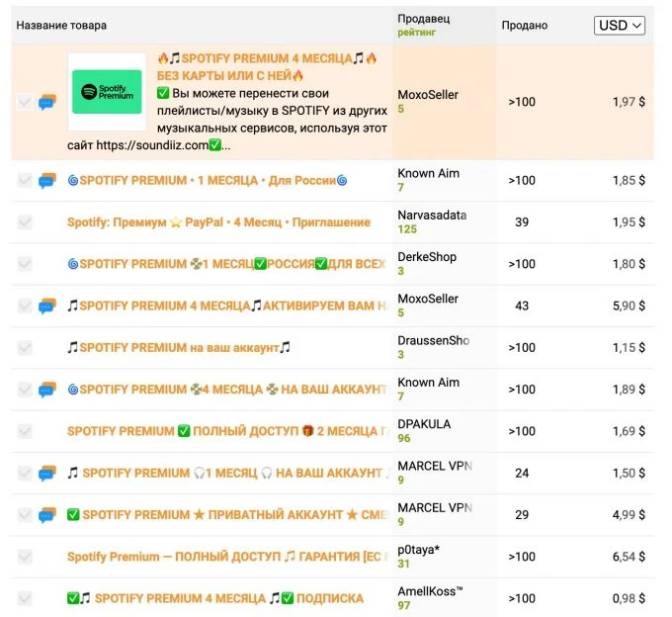Toggle the checkbox on the Narvasadata row
This screenshot has height=617, width=672.
point(25,222)
